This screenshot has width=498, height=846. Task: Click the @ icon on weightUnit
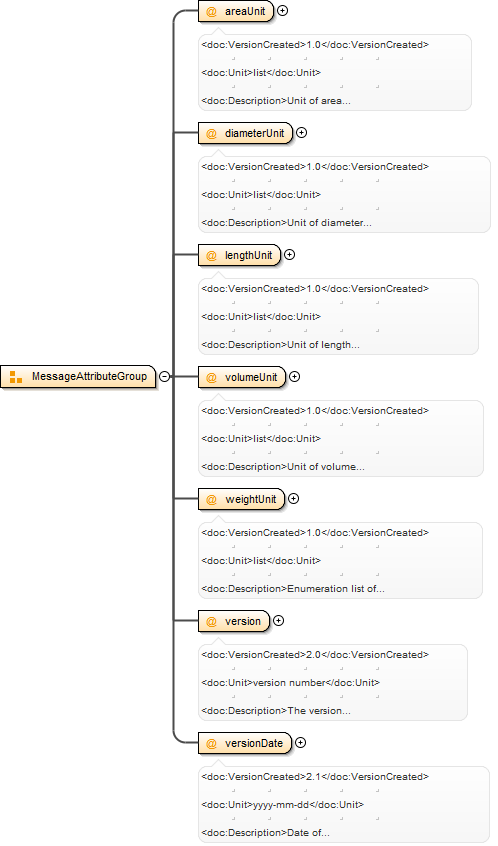point(212,499)
